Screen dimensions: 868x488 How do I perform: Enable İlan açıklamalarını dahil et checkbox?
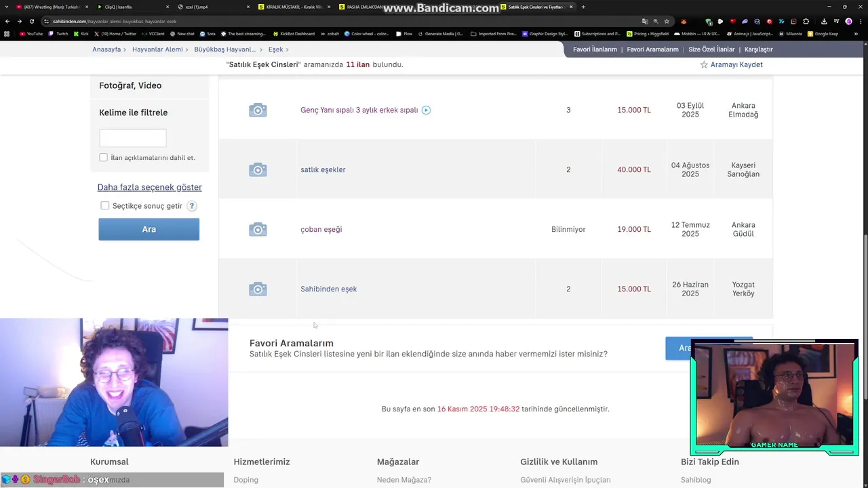coord(103,157)
